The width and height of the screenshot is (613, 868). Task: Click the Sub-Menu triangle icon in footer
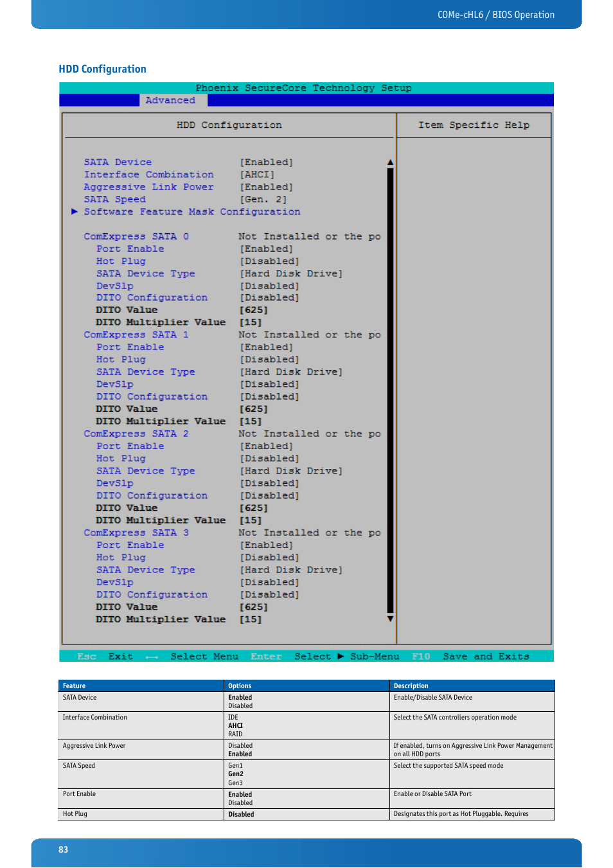341,656
